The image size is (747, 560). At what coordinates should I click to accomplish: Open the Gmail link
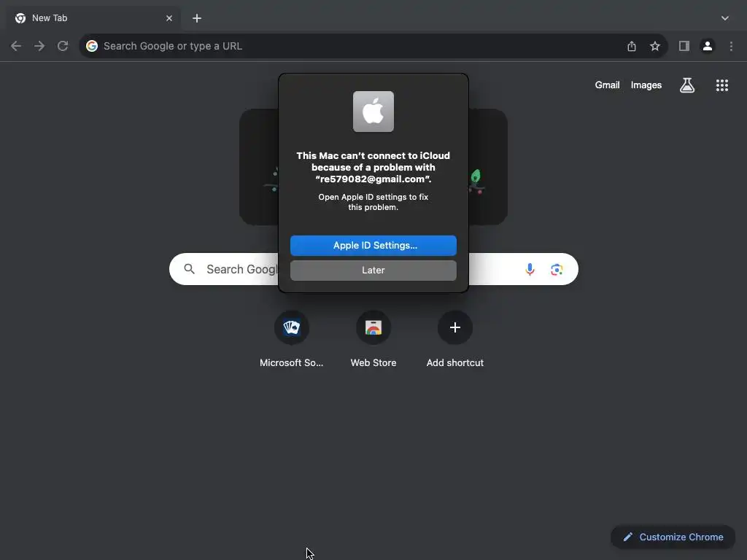coord(607,85)
